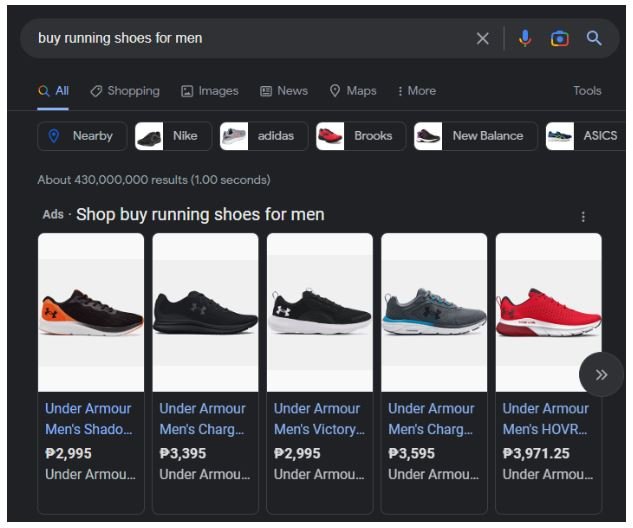Open the Tools option
The image size is (633, 528).
click(x=587, y=91)
